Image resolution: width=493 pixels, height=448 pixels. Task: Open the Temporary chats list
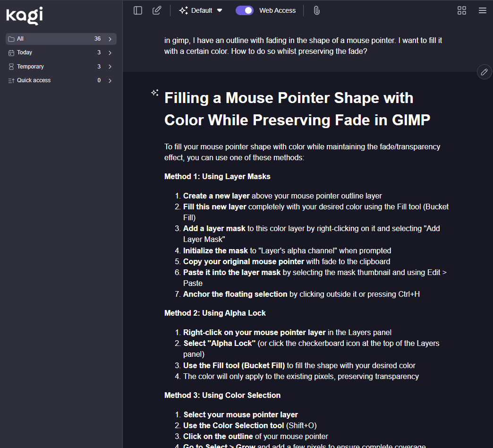[30, 67]
